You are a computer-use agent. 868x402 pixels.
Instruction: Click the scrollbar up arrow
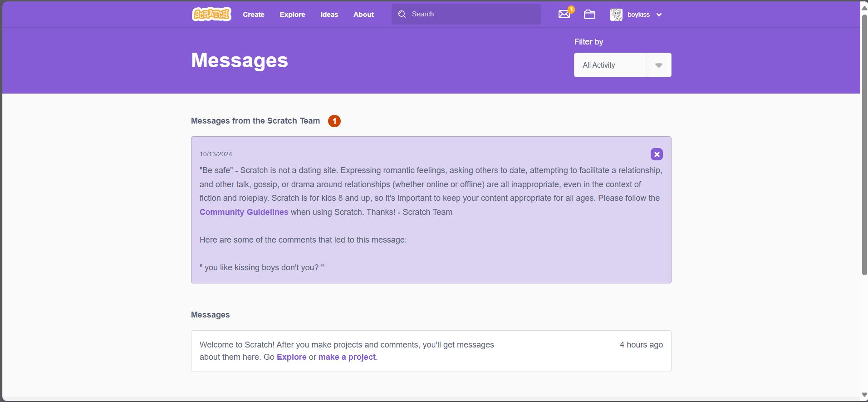(x=864, y=7)
